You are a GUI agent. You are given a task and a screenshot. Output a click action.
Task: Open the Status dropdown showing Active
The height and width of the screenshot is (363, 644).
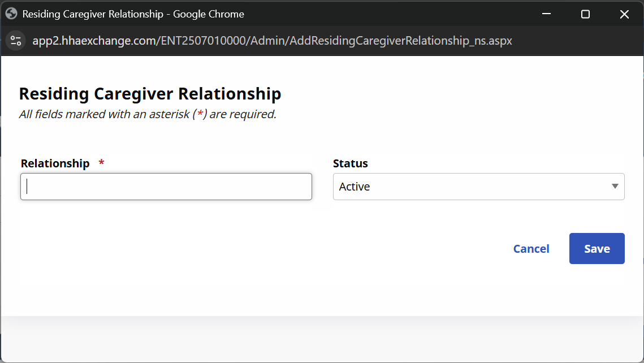click(478, 187)
